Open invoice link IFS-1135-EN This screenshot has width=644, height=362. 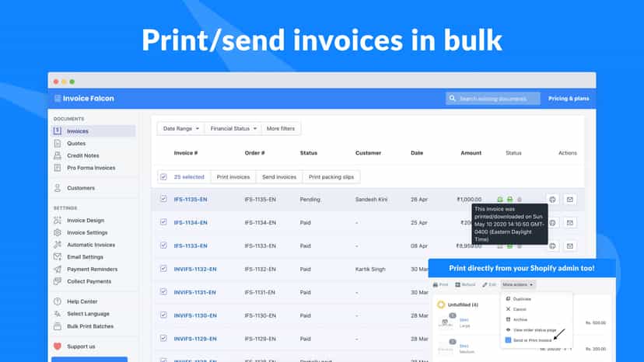click(x=191, y=200)
